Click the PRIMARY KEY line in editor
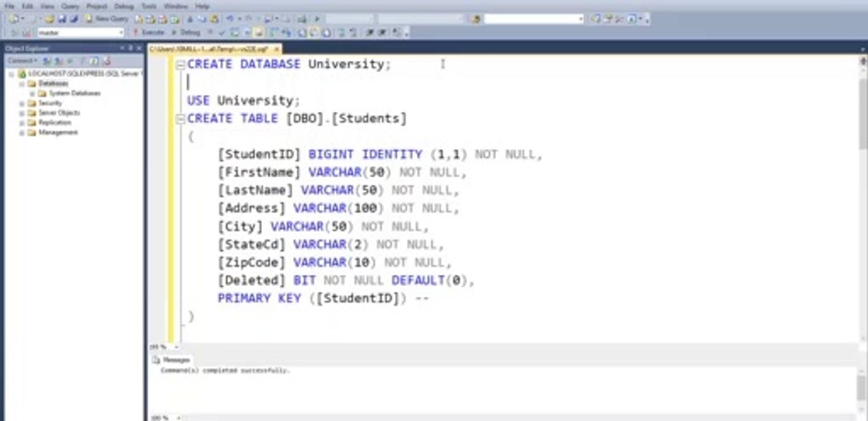 point(324,299)
